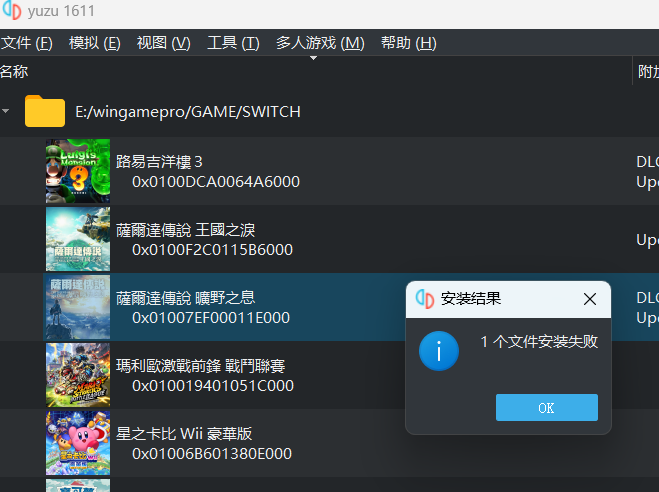Open the 多人游戏 (M) menu
The image size is (659, 492).
coord(320,43)
